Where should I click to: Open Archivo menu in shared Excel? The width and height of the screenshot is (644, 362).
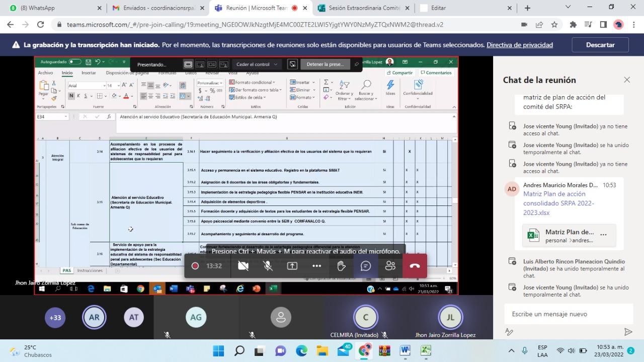tap(45, 73)
